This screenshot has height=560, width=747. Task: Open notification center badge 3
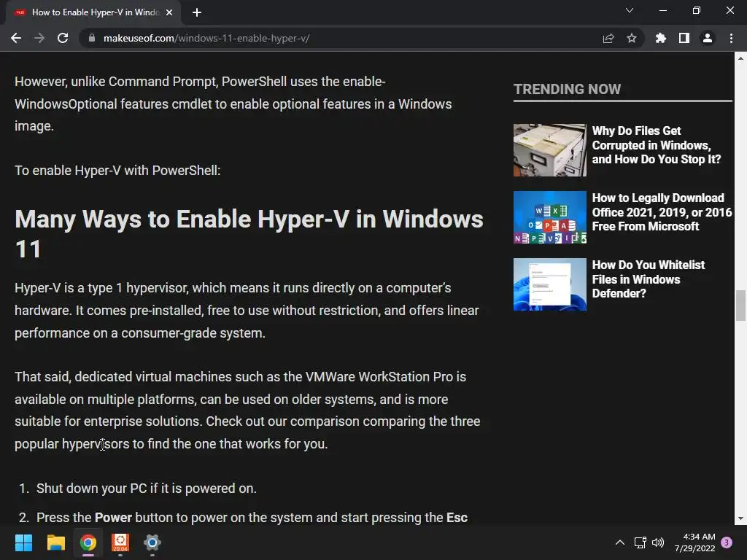727,542
